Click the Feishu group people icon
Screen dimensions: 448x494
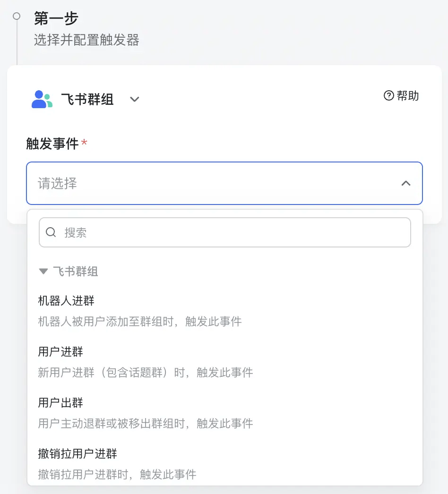click(x=42, y=99)
